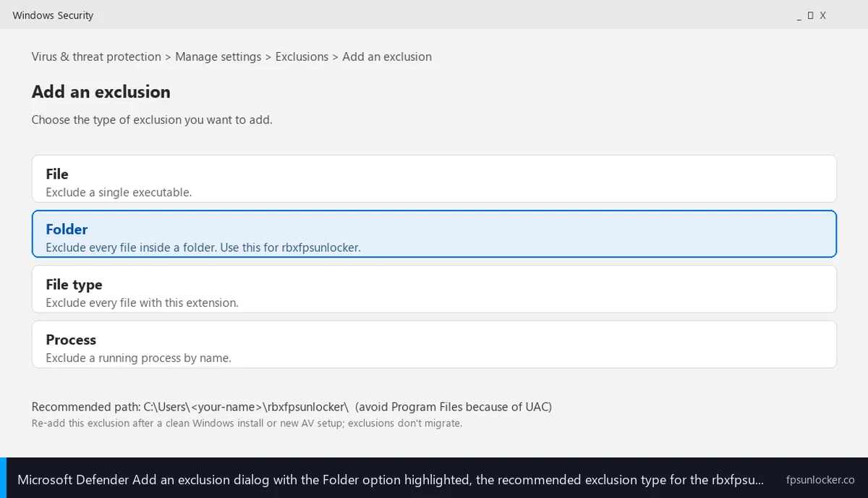Screen dimensions: 868x498
Task: Click the Add an exclusion breadcrumb
Action: pos(387,56)
